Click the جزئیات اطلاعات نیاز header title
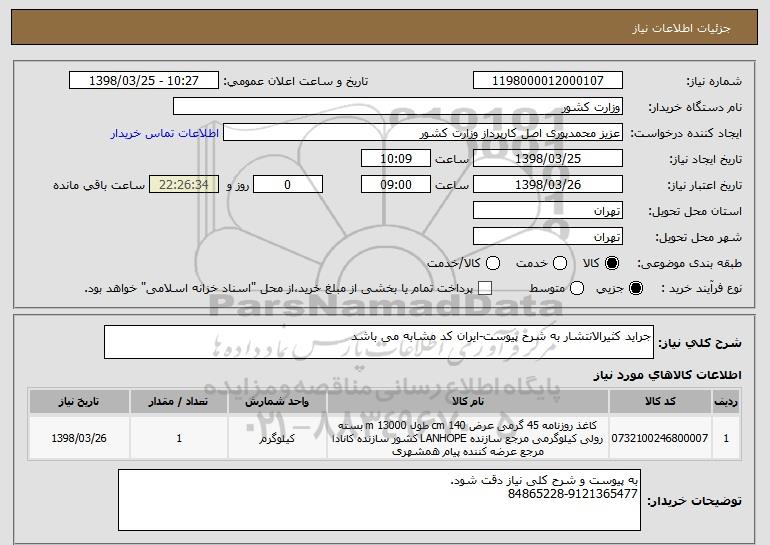The width and height of the screenshot is (770, 545). pos(682,28)
